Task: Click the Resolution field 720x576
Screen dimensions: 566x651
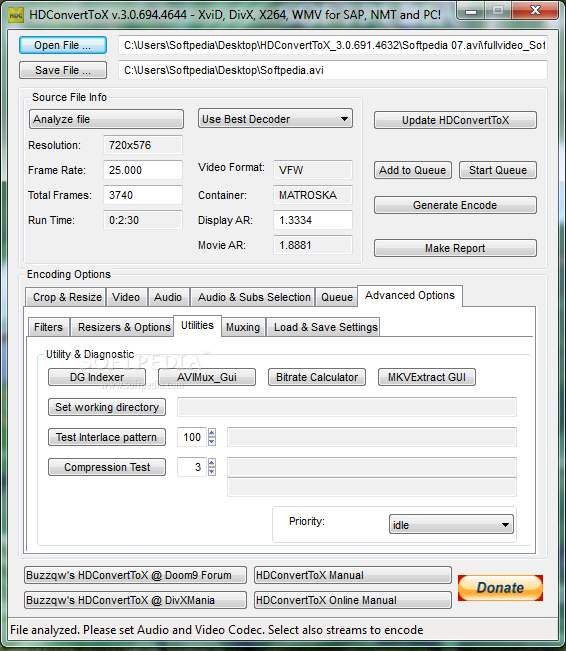Action: [x=143, y=145]
